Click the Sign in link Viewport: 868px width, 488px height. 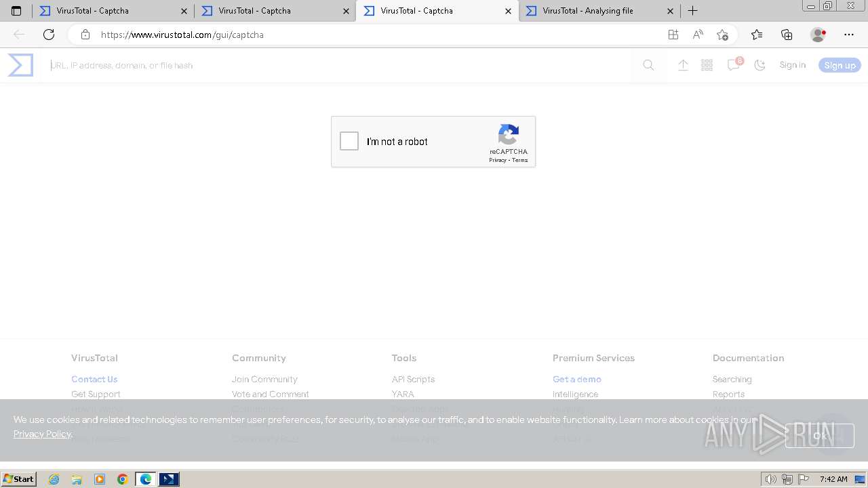(792, 65)
